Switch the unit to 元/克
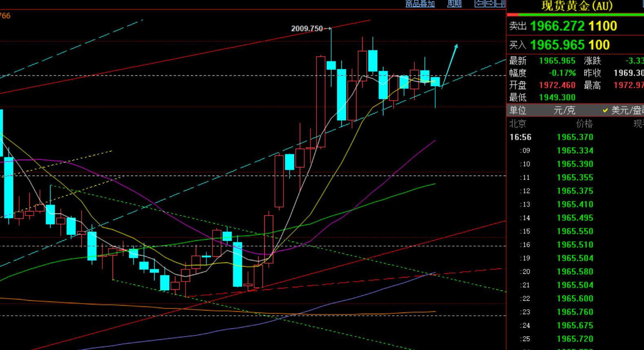 [x=564, y=110]
